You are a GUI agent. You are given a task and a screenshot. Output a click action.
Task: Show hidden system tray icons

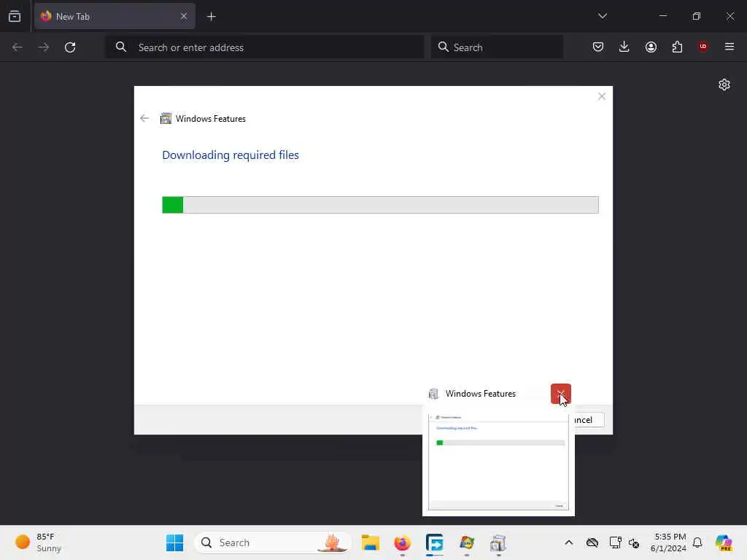click(x=569, y=542)
